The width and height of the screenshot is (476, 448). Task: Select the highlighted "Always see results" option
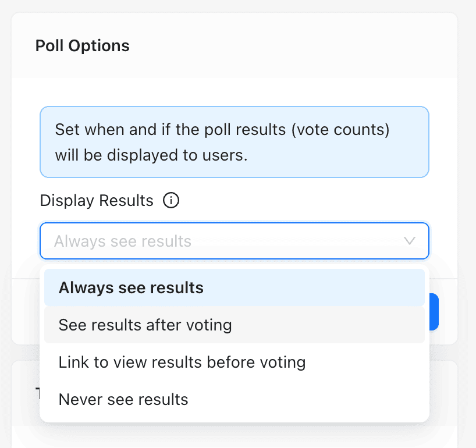pos(131,287)
